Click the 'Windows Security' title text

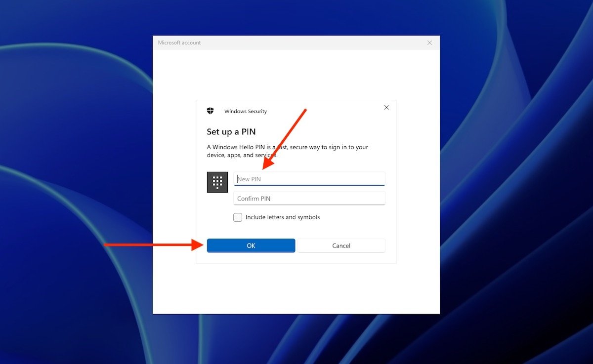[246, 112]
